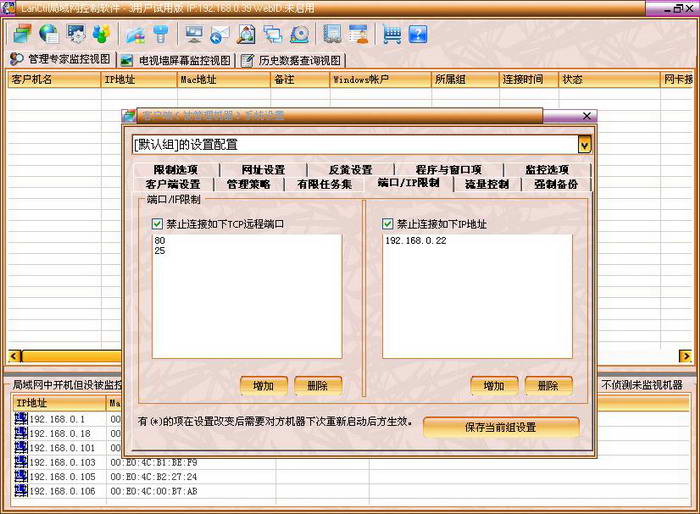Click the blue notebook toolbar icon

coord(332,34)
